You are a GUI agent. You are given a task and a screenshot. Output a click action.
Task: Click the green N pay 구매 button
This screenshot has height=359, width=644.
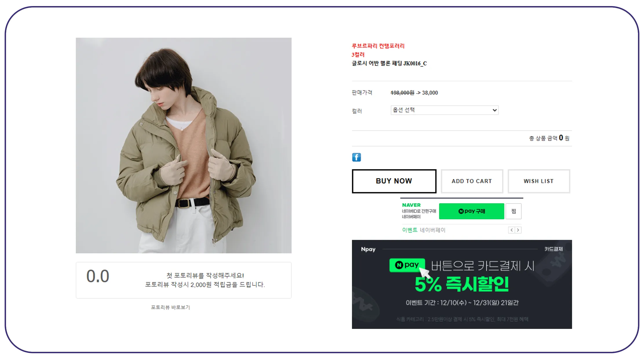(x=471, y=211)
